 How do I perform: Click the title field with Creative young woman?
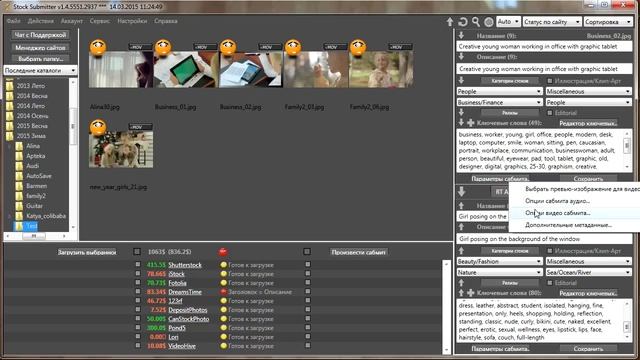click(x=544, y=46)
